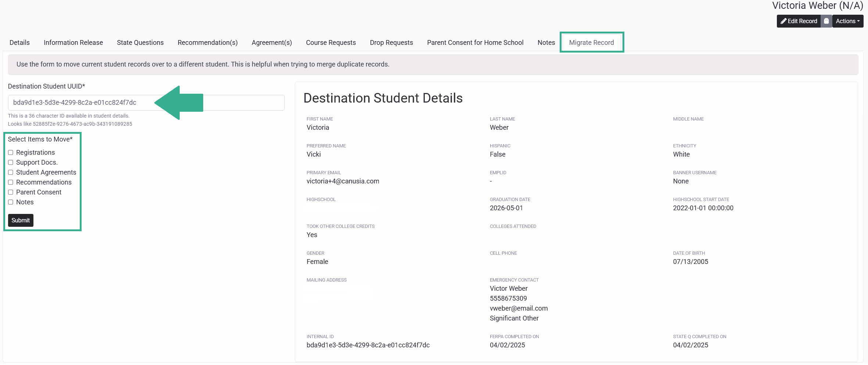Click date of birth 07/13/2005

[x=691, y=262]
